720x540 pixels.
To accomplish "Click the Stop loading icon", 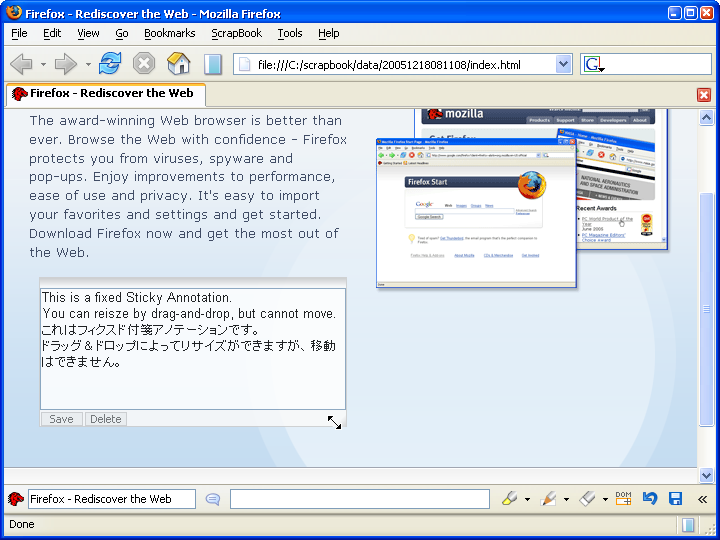I will coord(144,64).
